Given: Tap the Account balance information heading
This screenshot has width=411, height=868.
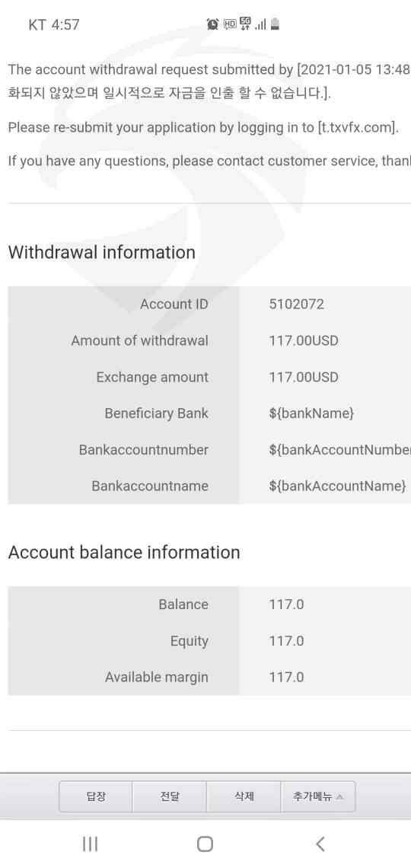Looking at the screenshot, I should pos(124,553).
